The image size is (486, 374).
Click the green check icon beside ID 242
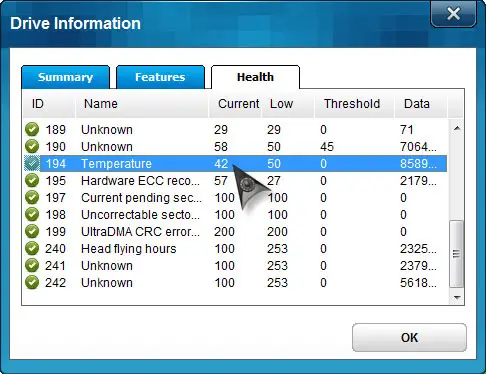coord(32,282)
